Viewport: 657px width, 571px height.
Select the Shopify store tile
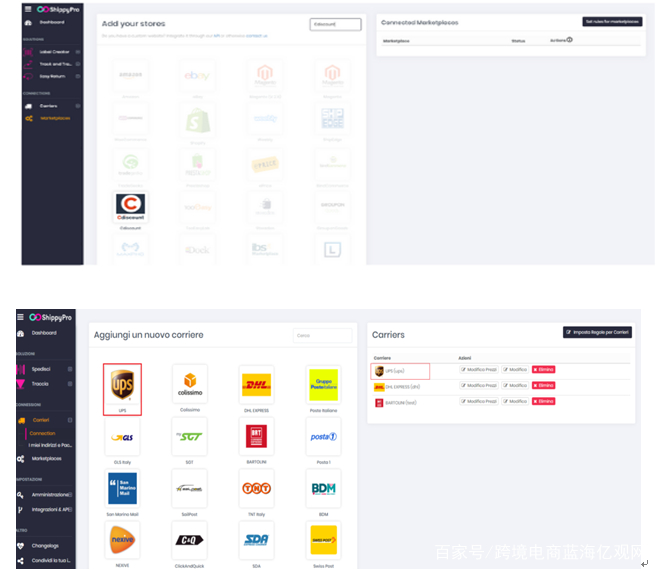[197, 121]
